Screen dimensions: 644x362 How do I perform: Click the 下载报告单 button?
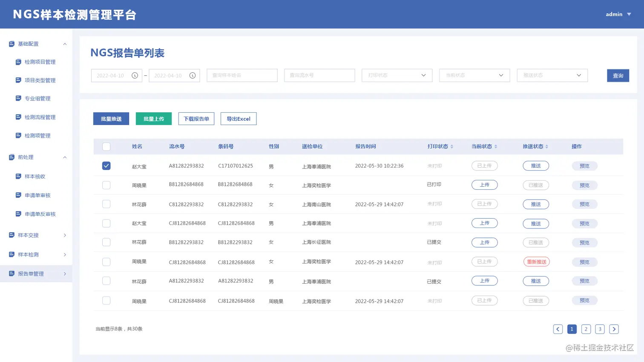[x=196, y=119]
